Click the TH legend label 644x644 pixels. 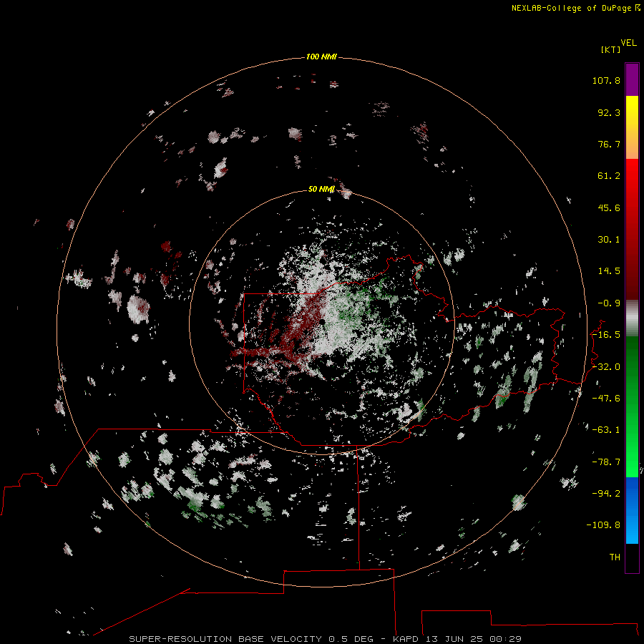click(x=615, y=557)
